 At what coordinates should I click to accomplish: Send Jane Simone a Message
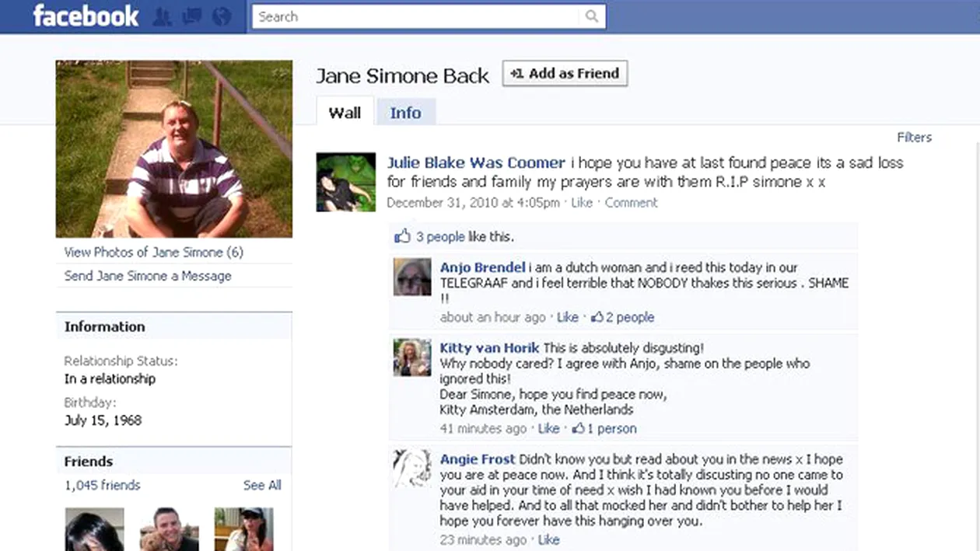148,276
